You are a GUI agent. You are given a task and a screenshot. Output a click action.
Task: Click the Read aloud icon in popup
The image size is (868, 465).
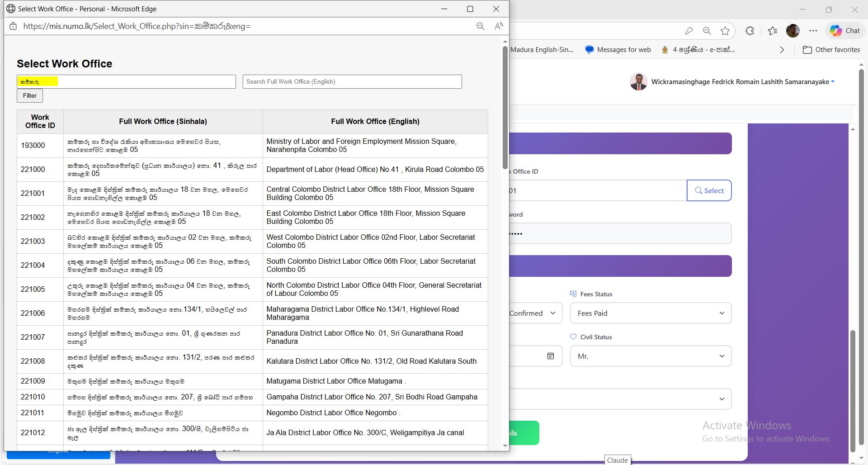[499, 26]
